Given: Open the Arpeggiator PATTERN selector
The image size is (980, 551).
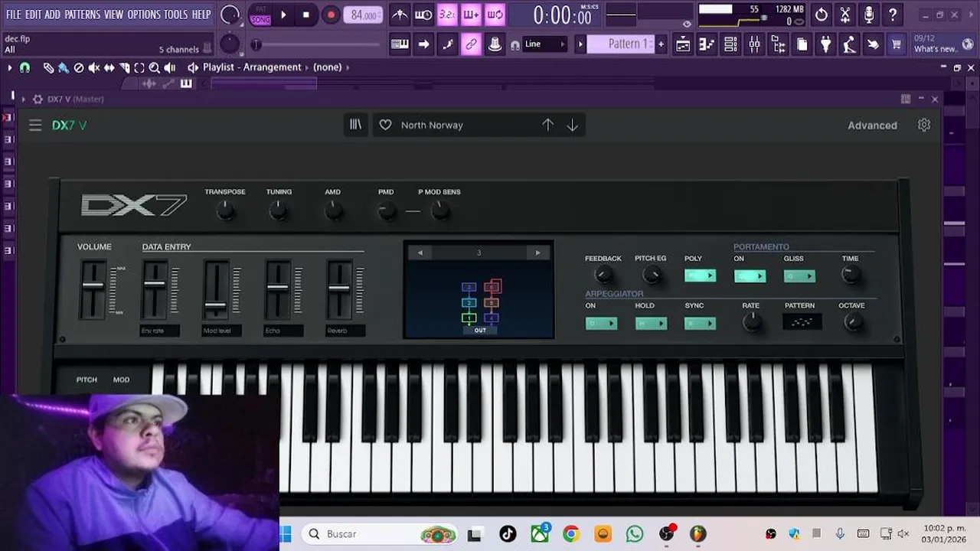Looking at the screenshot, I should (802, 322).
